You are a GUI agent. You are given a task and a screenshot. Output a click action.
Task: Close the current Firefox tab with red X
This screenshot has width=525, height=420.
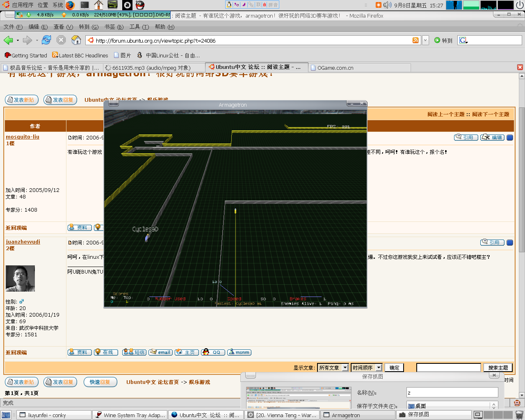click(x=520, y=67)
